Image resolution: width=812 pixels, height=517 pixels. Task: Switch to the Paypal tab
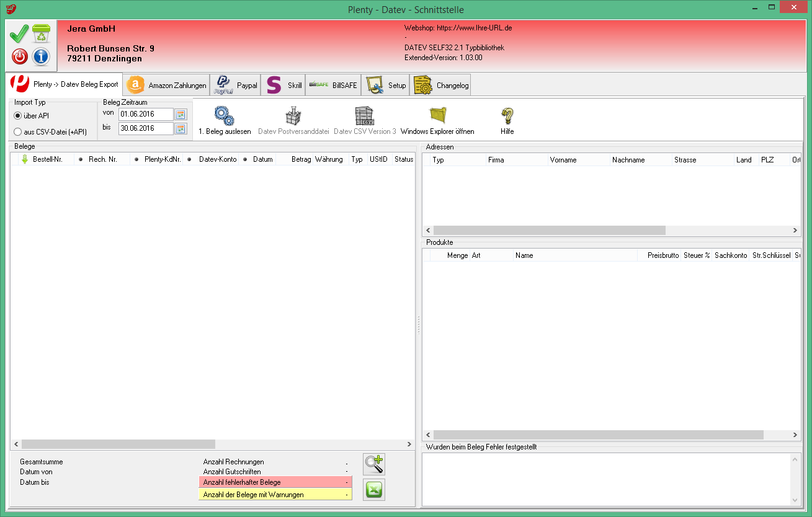[x=236, y=86]
